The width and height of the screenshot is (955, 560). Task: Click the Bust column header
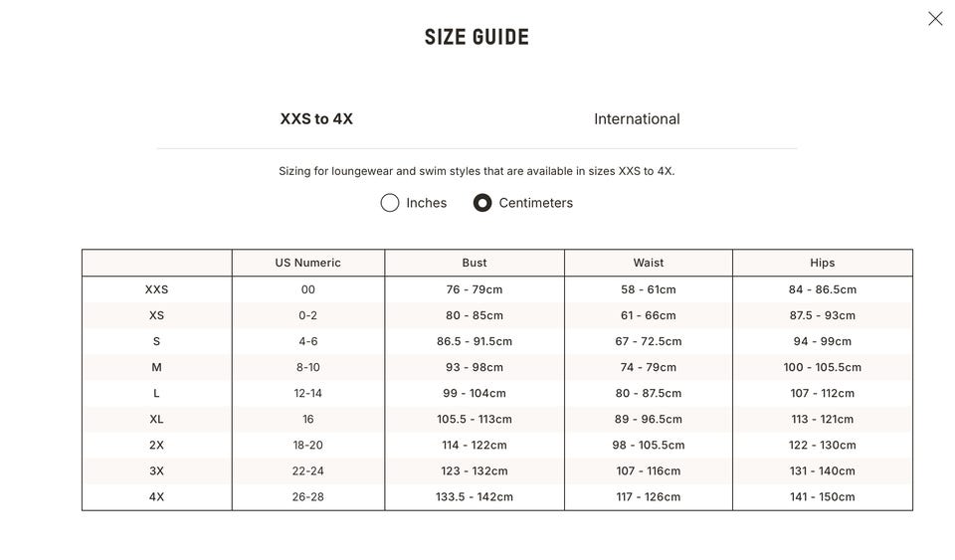475,264
